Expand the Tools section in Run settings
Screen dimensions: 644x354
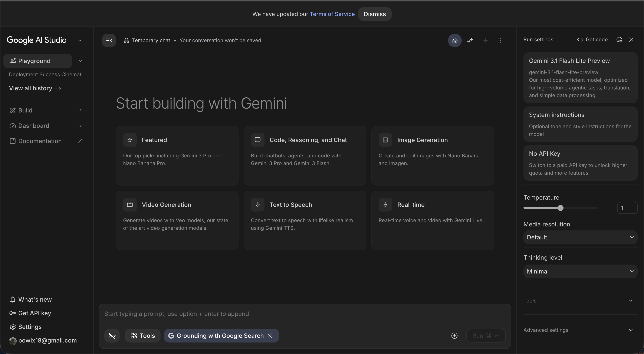(580, 301)
